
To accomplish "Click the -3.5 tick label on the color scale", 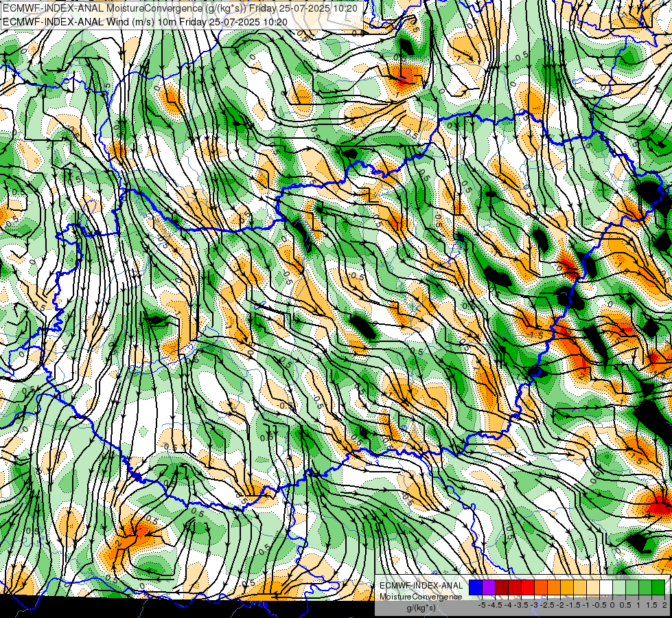I will click(x=521, y=605).
